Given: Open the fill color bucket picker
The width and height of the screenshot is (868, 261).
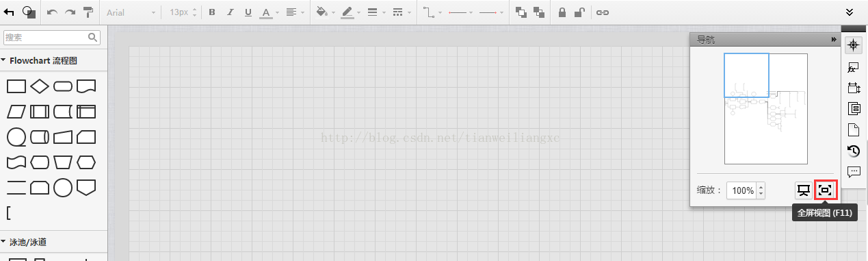Looking at the screenshot, I should [x=326, y=12].
